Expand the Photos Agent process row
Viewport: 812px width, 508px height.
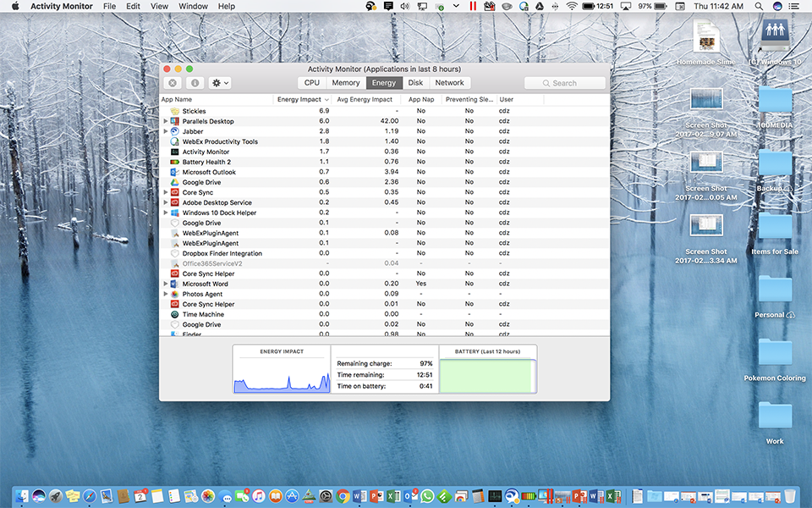click(x=166, y=294)
